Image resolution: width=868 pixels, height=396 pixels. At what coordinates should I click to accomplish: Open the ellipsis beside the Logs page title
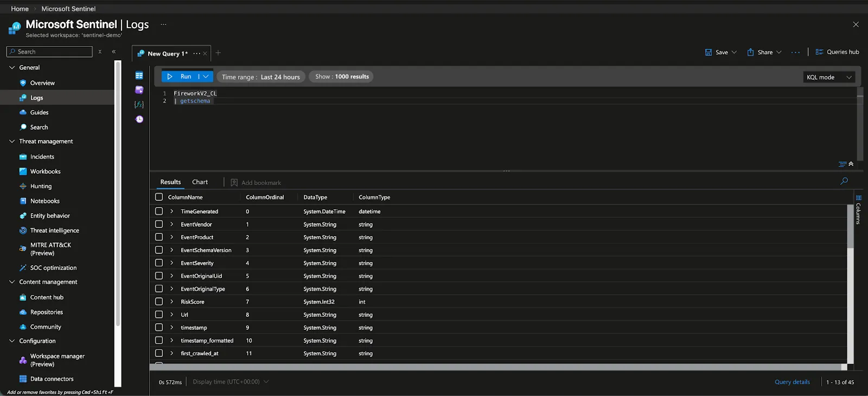coord(163,24)
